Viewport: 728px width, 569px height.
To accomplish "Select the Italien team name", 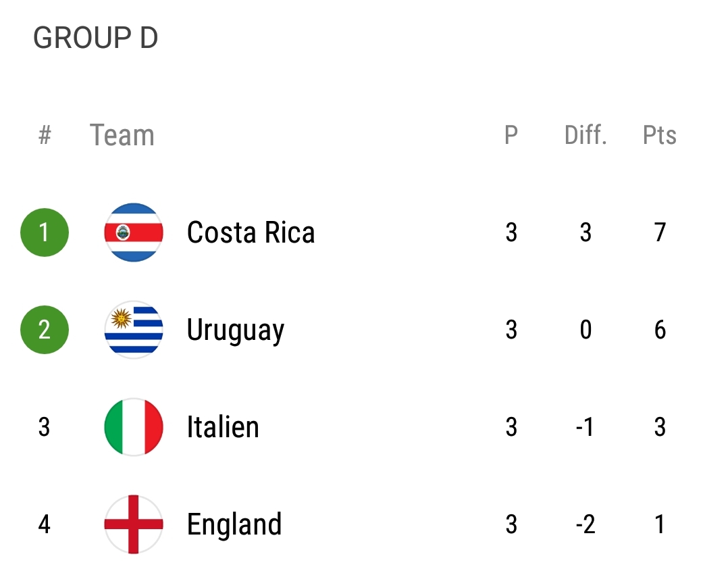I will click(x=223, y=427).
